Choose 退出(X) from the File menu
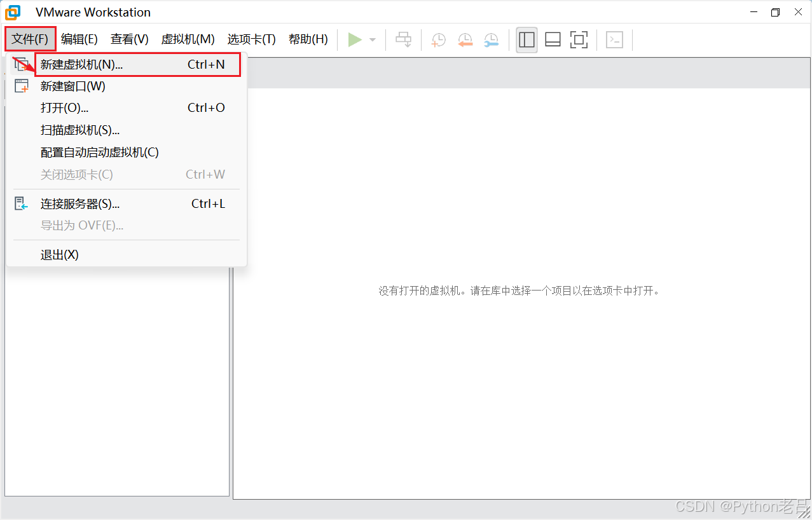Viewport: 812px width, 520px height. pos(127,255)
